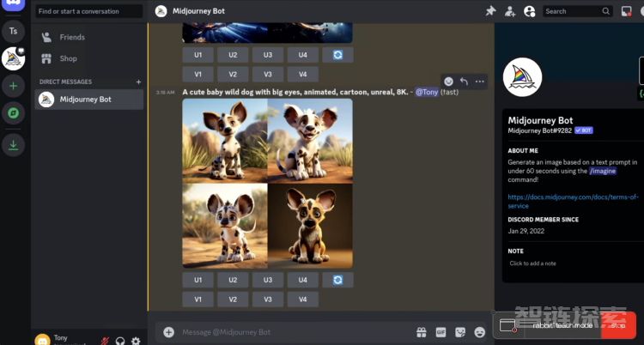Upscale dog image with U4
This screenshot has height=345, width=644.
click(x=303, y=280)
